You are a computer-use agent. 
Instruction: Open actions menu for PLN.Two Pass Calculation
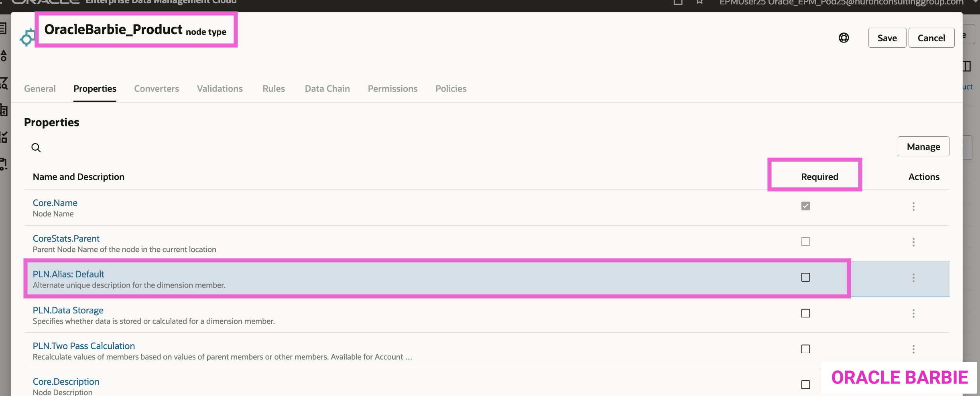(913, 349)
